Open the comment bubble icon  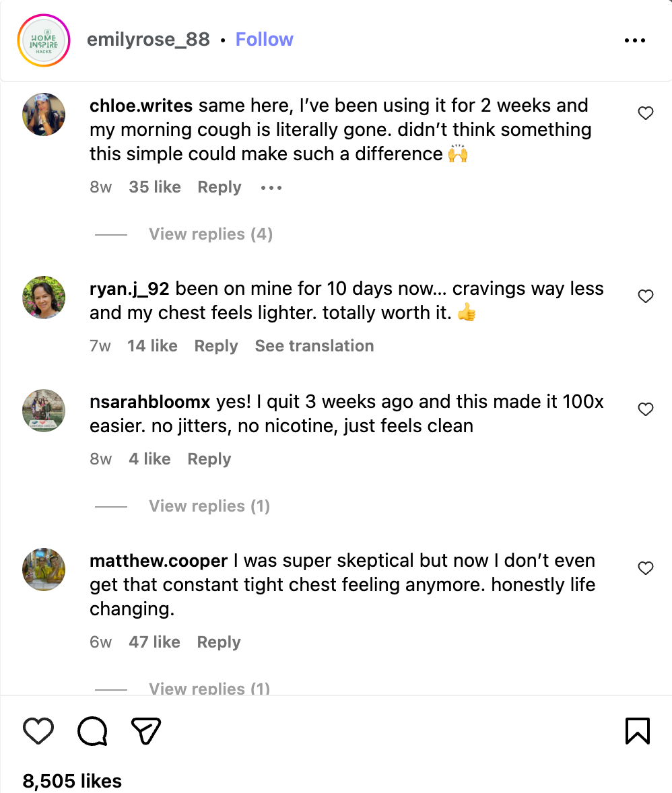[93, 731]
